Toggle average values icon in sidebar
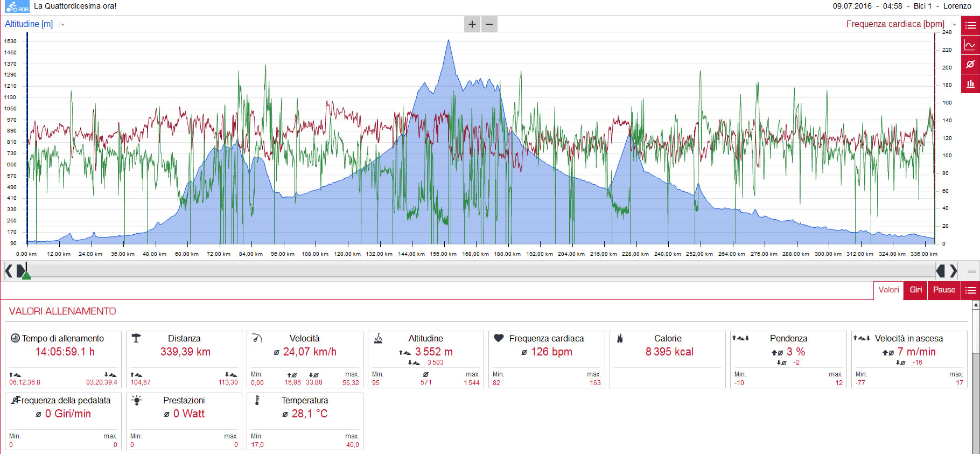The image size is (980, 454). coord(970,64)
